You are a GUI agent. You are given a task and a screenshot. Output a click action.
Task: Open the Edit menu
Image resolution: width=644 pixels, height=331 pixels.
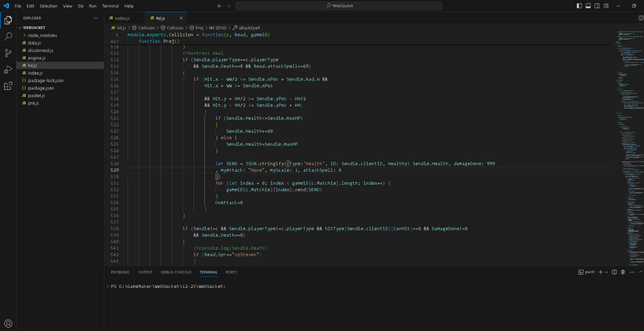(x=30, y=6)
